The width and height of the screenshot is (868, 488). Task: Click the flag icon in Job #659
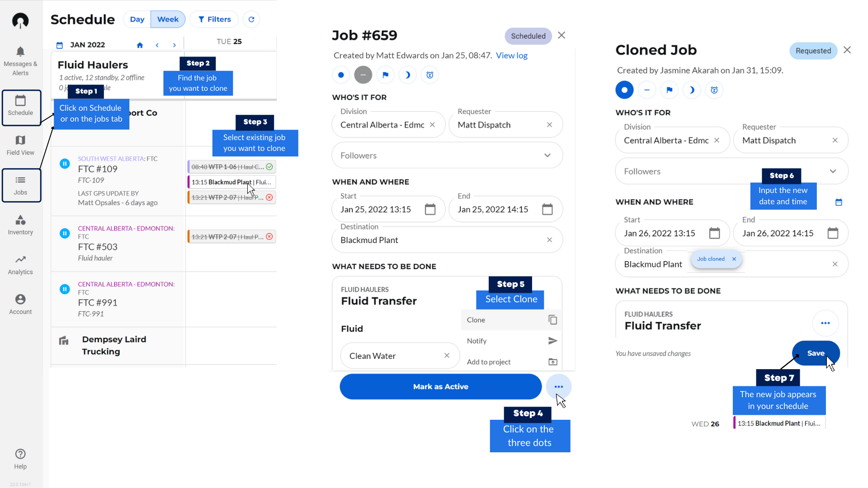tap(385, 75)
